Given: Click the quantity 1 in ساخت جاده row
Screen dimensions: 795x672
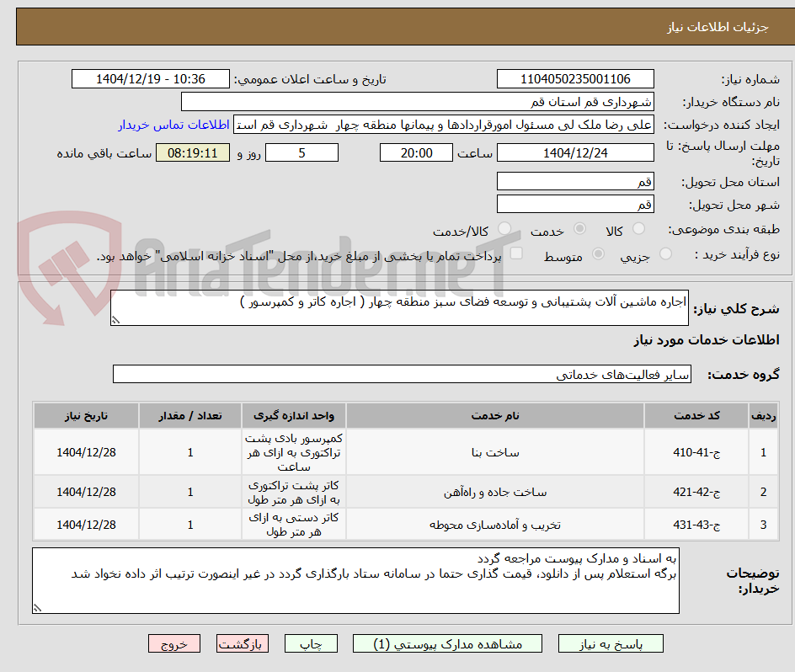Looking at the screenshot, I should (x=190, y=492).
